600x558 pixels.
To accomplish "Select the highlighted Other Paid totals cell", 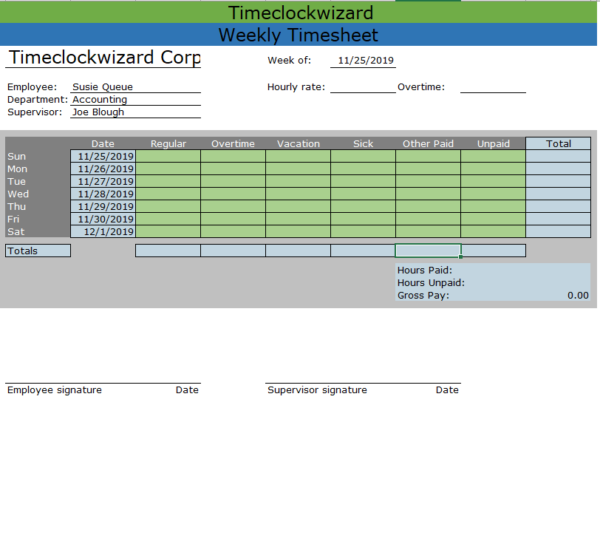I will 428,251.
